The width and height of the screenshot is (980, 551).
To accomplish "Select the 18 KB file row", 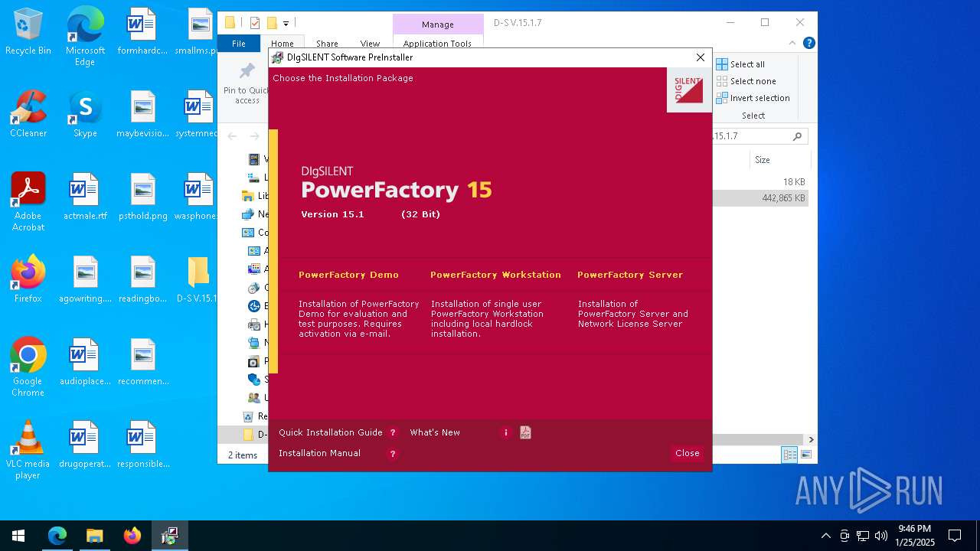I will 760,182.
